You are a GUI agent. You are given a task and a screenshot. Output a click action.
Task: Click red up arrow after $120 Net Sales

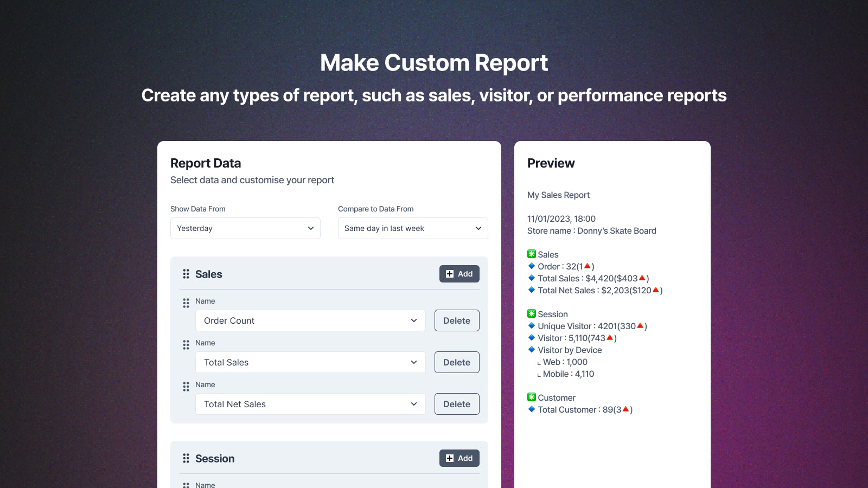[x=656, y=290]
